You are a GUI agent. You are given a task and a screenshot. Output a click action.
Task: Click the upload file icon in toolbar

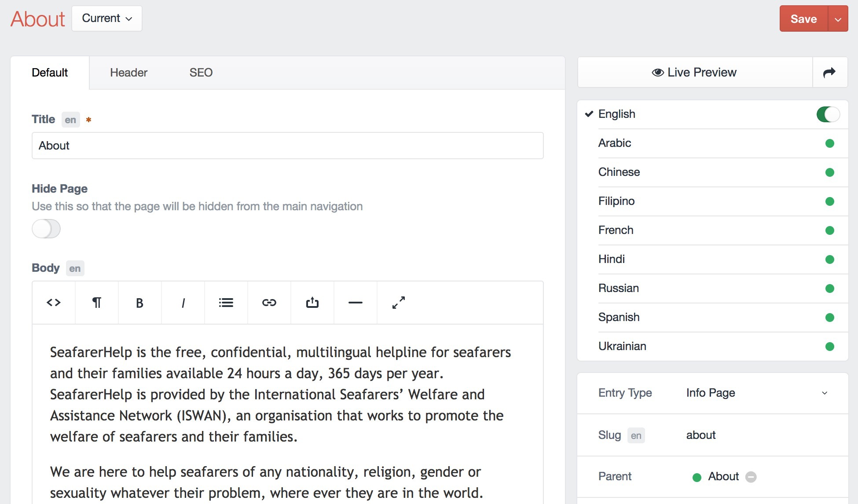click(312, 303)
